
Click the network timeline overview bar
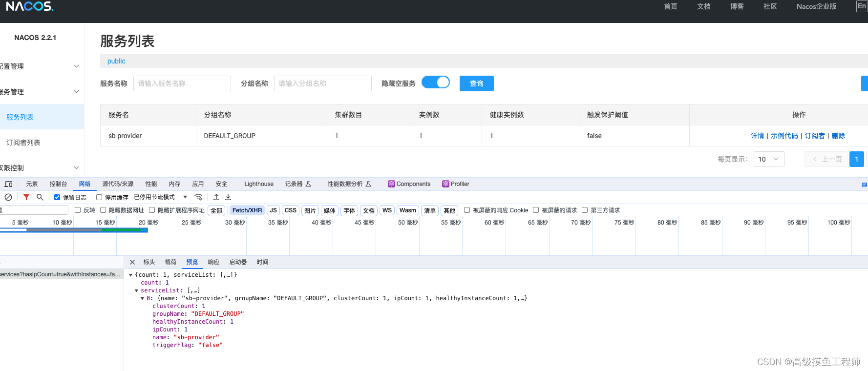click(74, 230)
